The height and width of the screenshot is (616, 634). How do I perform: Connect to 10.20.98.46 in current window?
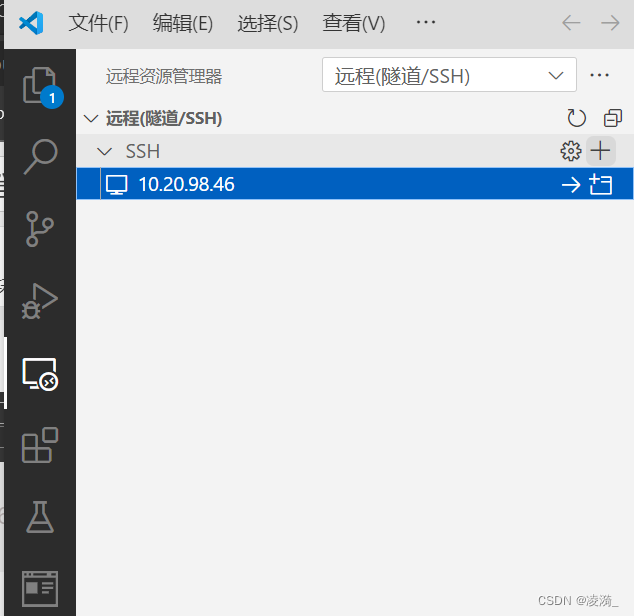[x=571, y=185]
